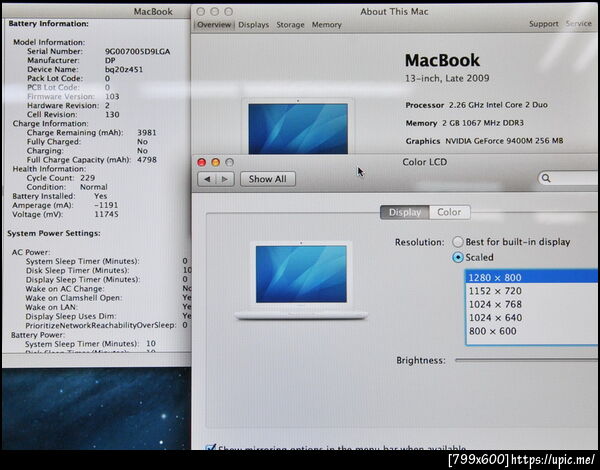Click Voltage value 11745
Image resolution: width=600 pixels, height=470 pixels.
[x=106, y=214]
